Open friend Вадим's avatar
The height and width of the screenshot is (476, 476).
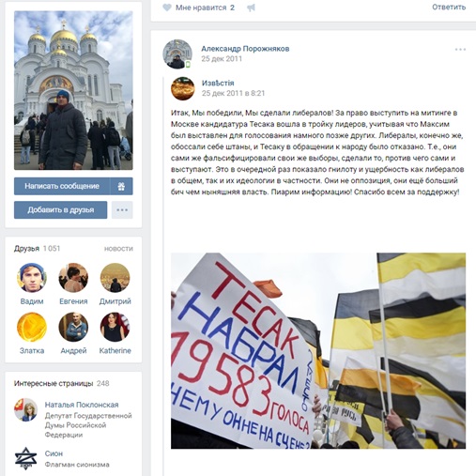click(x=32, y=278)
